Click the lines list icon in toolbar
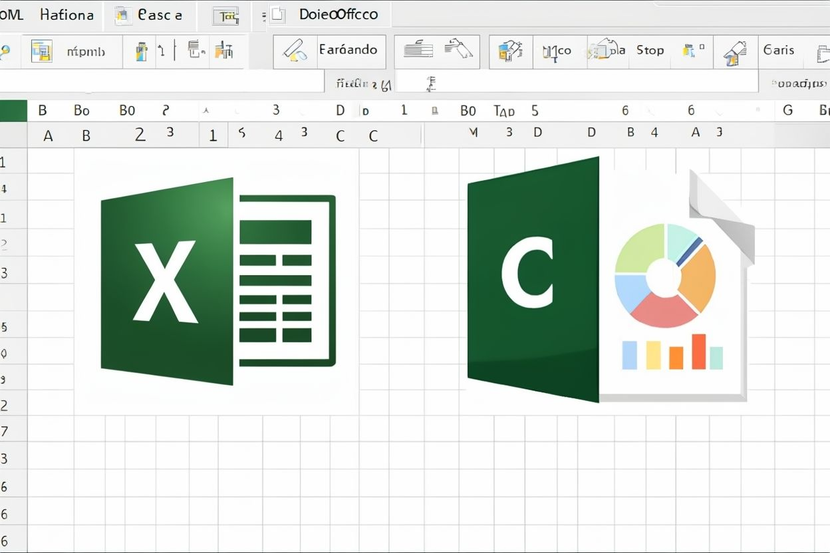 pos(418,50)
